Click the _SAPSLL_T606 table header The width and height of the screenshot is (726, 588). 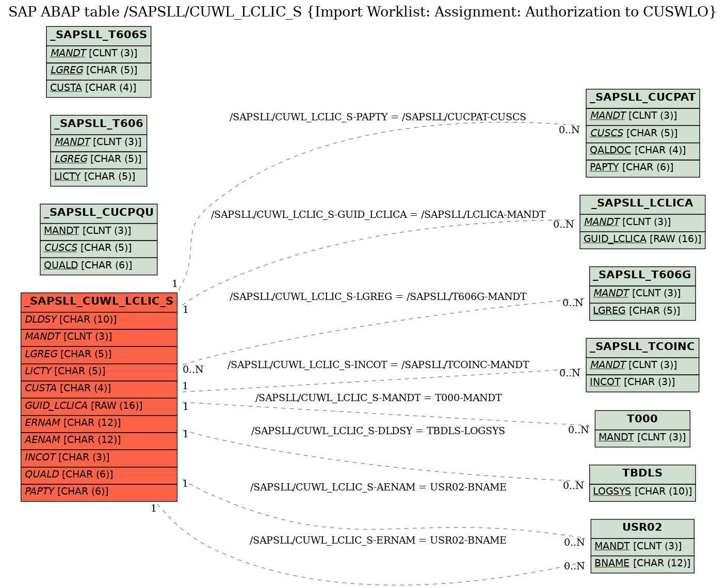[99, 124]
